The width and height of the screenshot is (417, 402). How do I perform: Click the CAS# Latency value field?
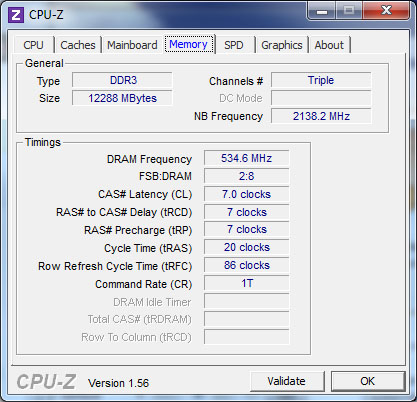247,194
